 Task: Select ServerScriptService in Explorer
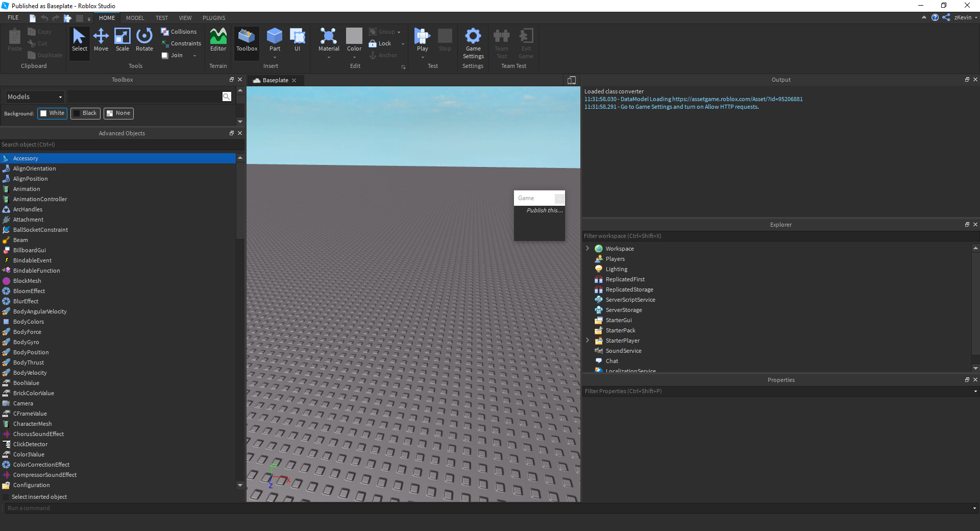point(630,300)
